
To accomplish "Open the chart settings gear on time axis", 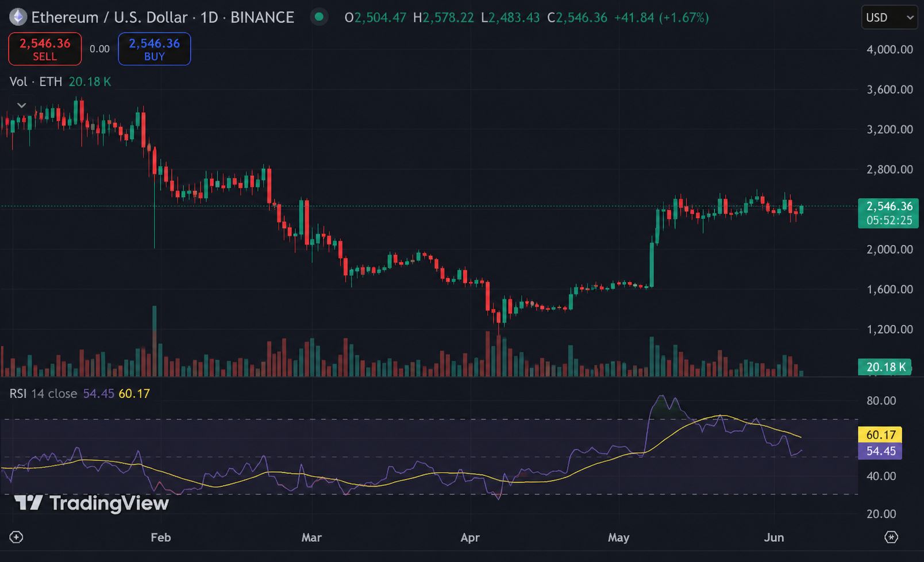I will coord(891,537).
